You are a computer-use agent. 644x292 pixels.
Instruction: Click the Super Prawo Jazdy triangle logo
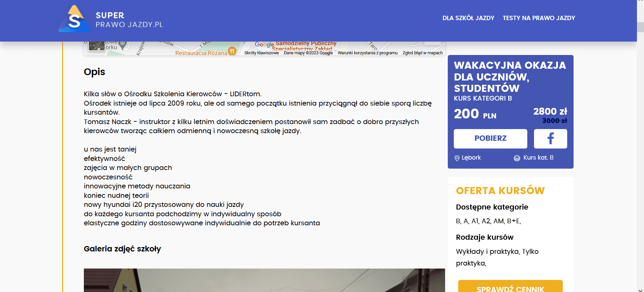point(74,19)
